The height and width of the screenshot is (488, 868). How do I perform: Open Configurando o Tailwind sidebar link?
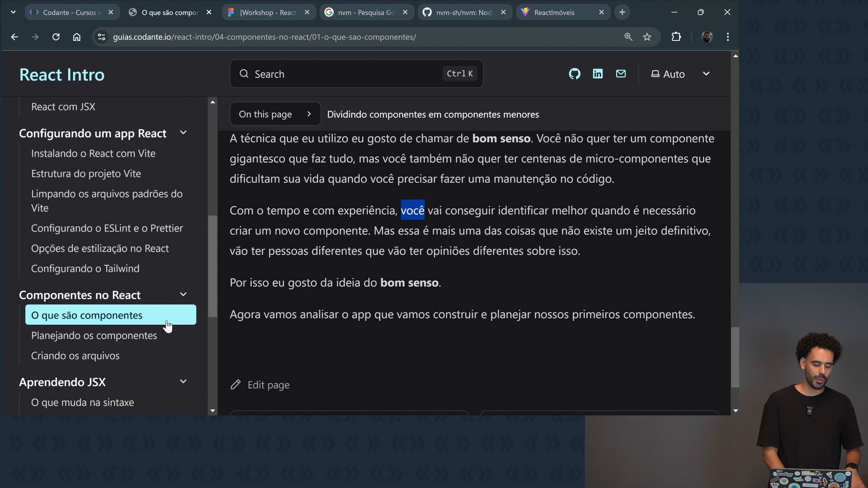pyautogui.click(x=85, y=268)
